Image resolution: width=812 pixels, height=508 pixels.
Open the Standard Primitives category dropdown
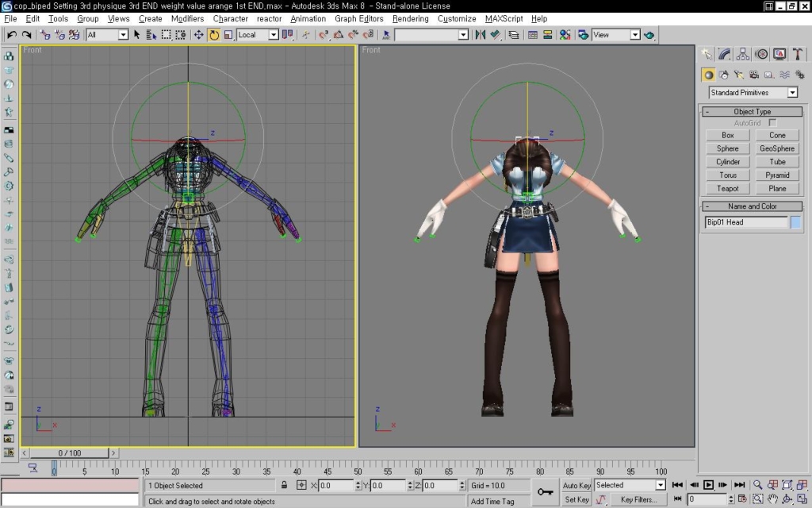753,92
